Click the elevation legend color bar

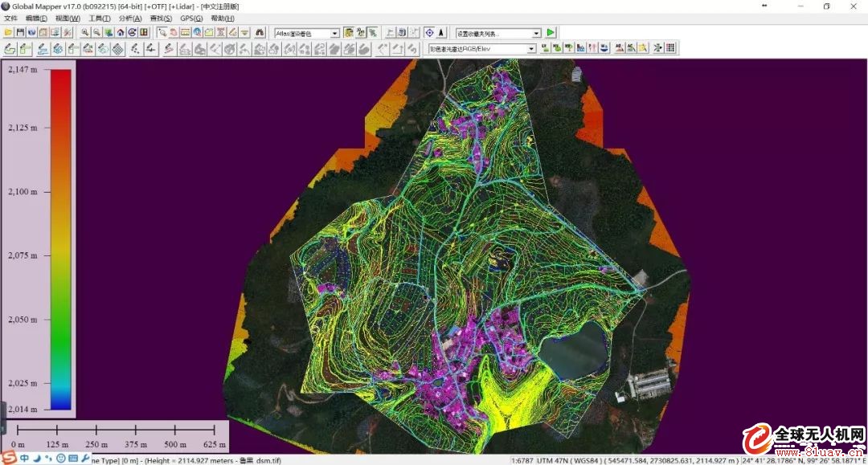tap(60, 239)
